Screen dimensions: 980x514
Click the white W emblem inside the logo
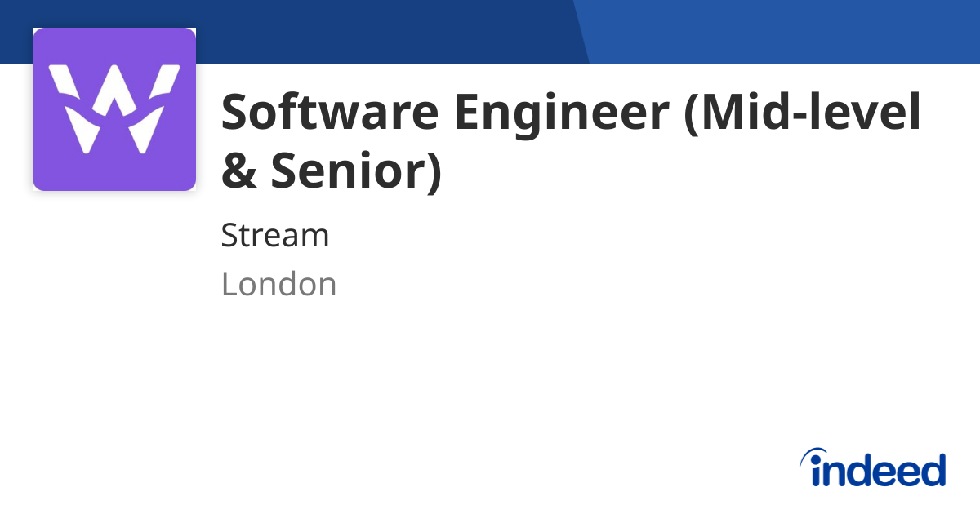114,109
